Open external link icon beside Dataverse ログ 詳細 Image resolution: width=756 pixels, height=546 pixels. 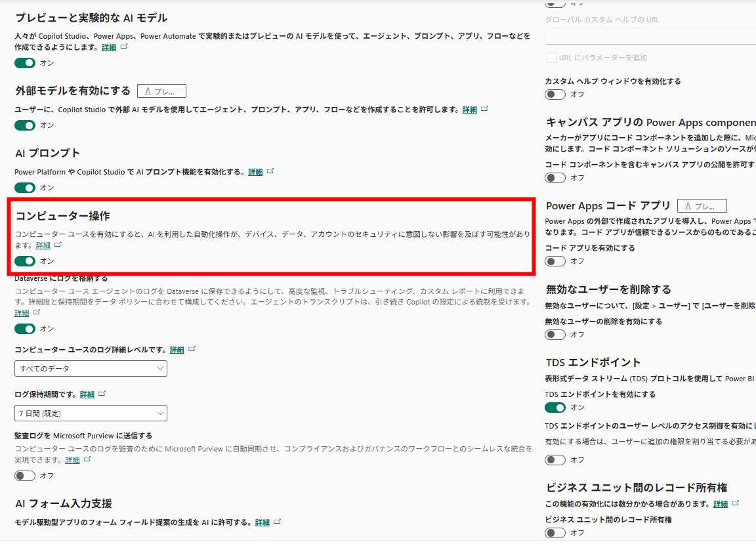click(x=37, y=312)
